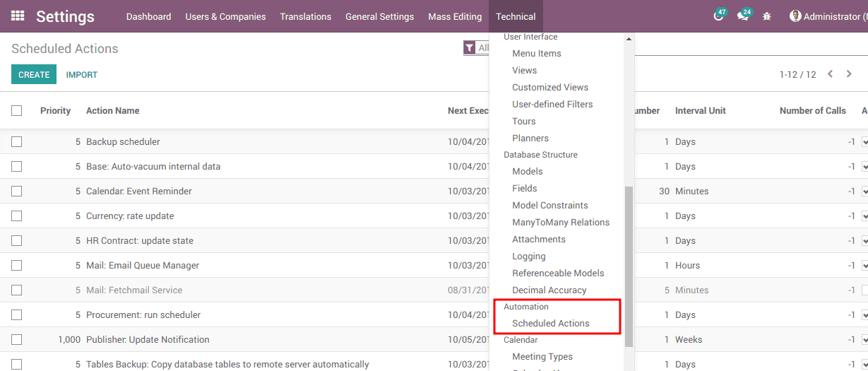Click the debug bug icon

click(767, 16)
